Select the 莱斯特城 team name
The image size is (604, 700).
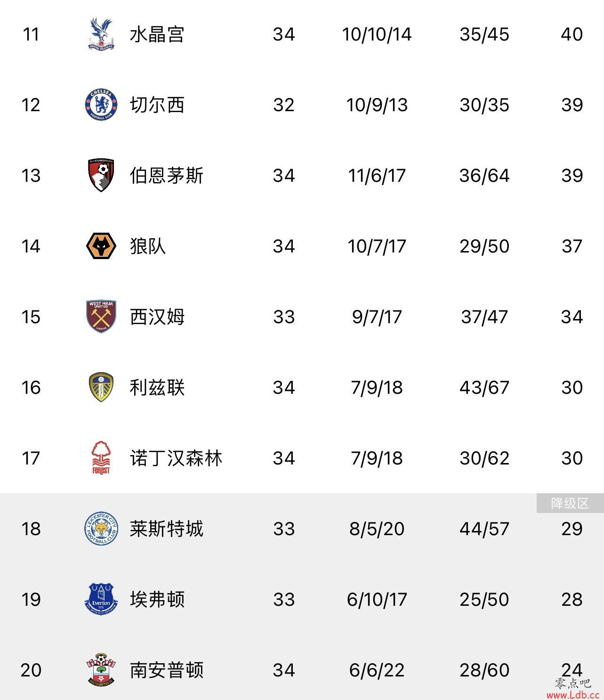(166, 529)
